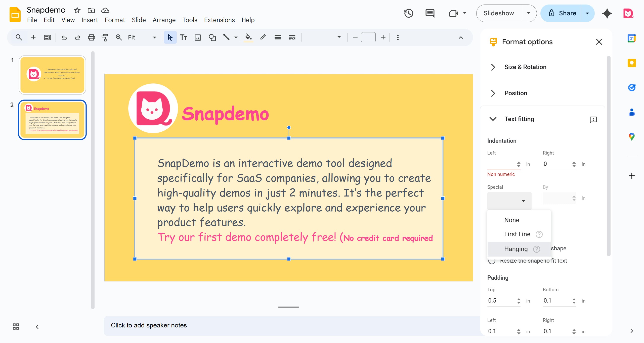
Task: Select the line tool
Action: [x=226, y=37]
